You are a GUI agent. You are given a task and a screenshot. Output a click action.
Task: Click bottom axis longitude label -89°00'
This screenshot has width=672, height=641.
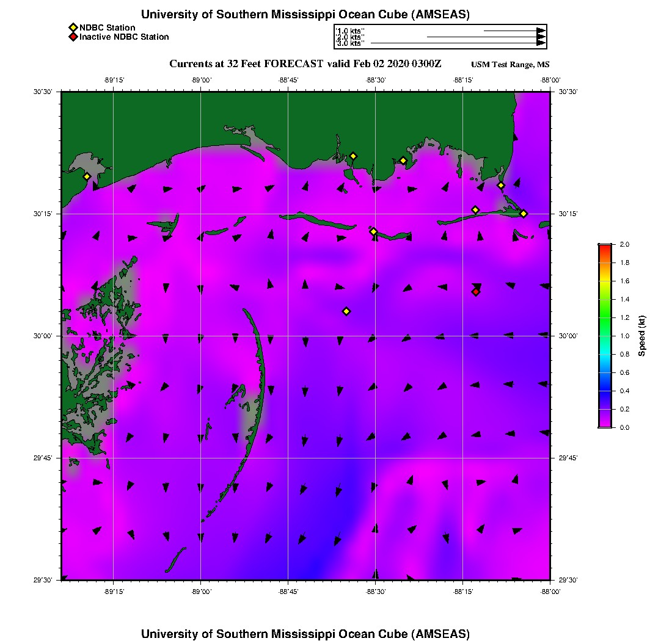pos(201,592)
